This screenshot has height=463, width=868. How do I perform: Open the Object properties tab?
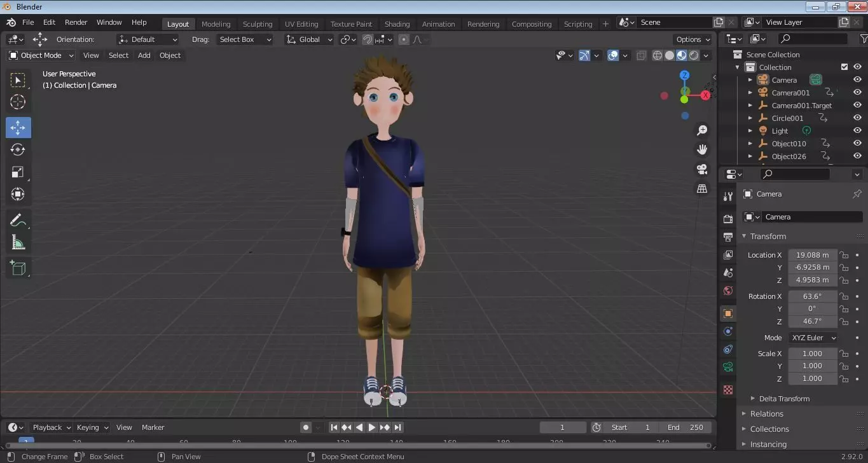coord(728,314)
